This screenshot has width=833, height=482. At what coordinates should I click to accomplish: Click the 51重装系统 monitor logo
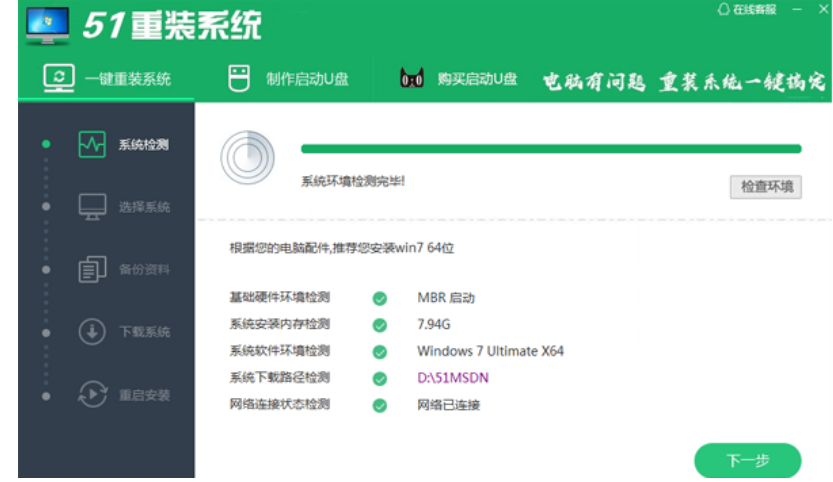(46, 24)
